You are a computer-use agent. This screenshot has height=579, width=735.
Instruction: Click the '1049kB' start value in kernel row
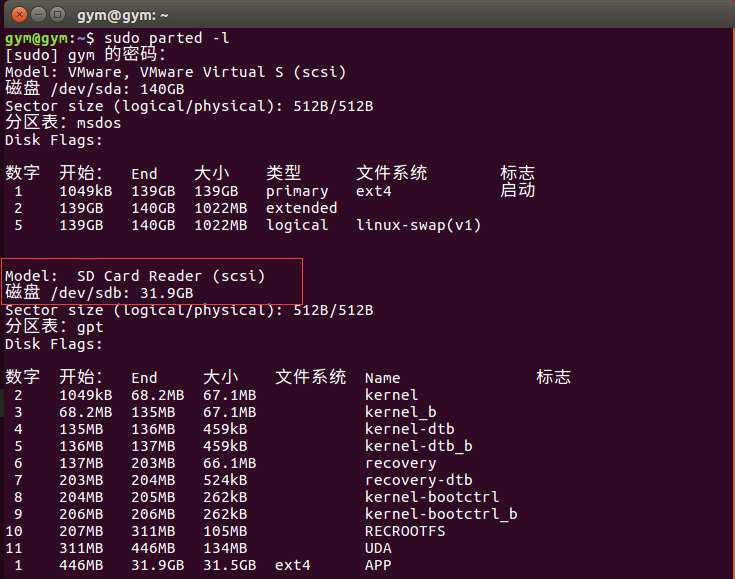point(86,395)
